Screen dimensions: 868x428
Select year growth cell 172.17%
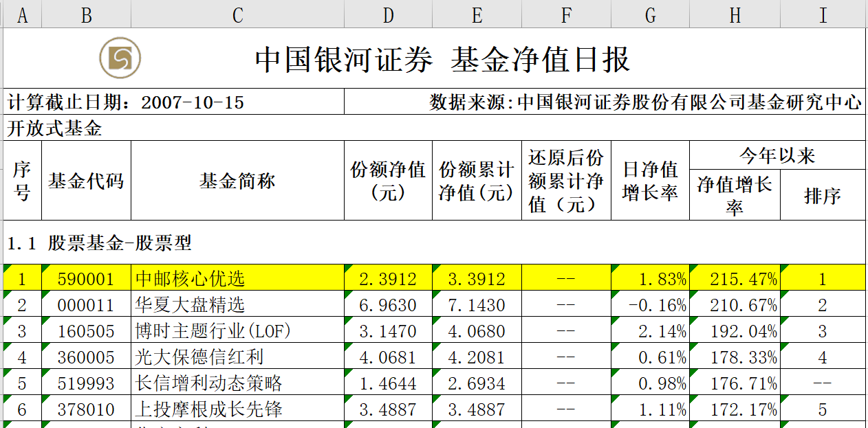735,409
